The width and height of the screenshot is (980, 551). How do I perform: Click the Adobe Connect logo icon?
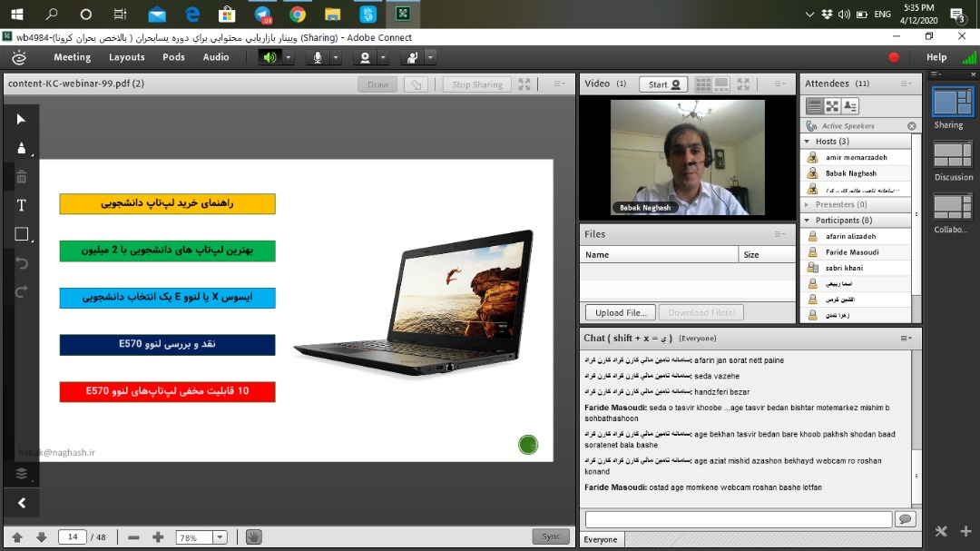pyautogui.click(x=19, y=57)
